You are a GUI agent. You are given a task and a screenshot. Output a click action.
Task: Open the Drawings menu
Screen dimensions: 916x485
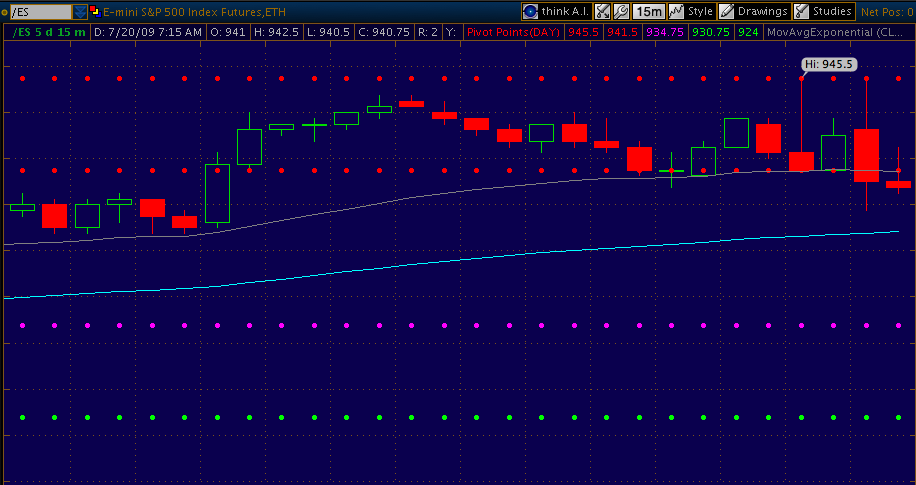coord(763,11)
